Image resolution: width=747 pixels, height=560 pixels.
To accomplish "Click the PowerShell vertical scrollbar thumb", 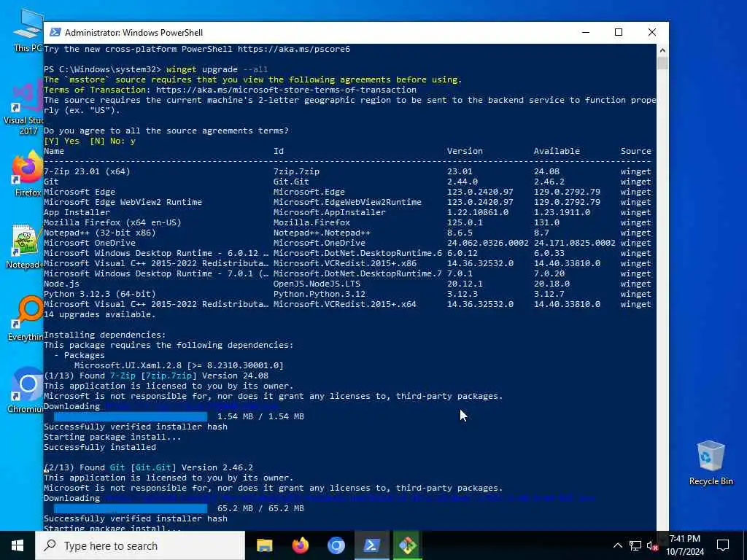I will 662,63.
